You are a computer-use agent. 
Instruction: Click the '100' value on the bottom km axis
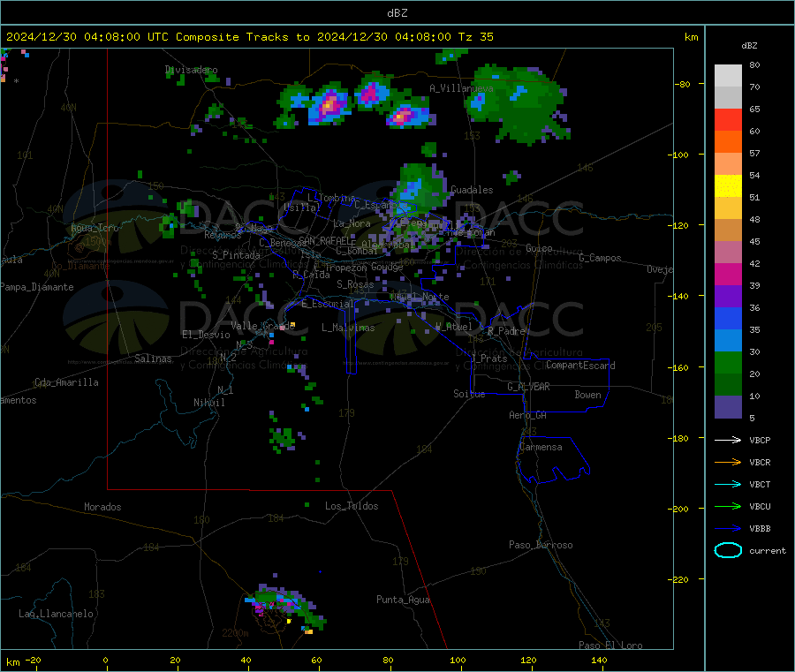458,660
